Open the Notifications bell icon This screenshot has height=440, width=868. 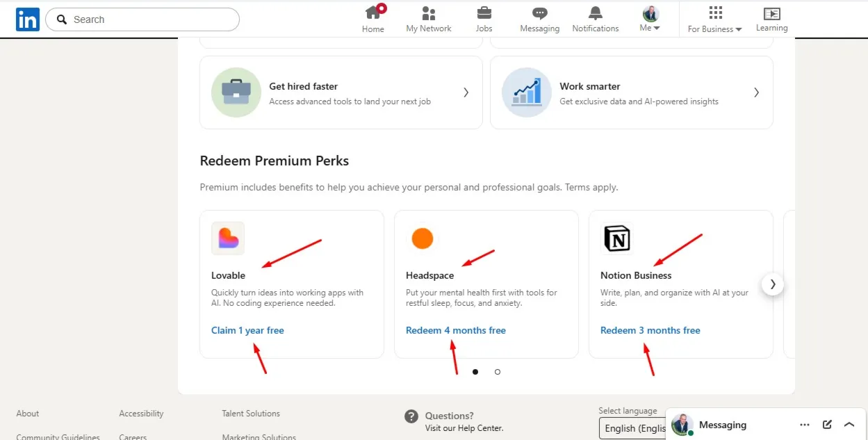596,13
